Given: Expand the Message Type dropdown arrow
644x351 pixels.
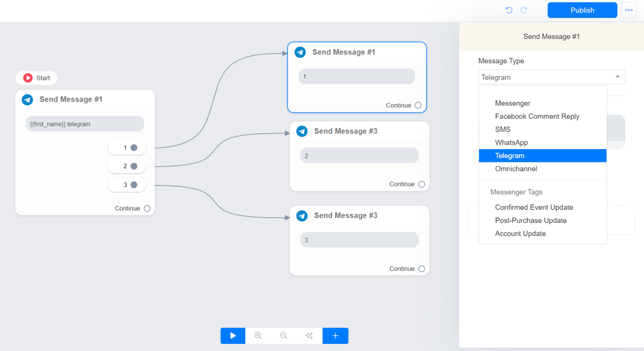Looking at the screenshot, I should pyautogui.click(x=618, y=77).
